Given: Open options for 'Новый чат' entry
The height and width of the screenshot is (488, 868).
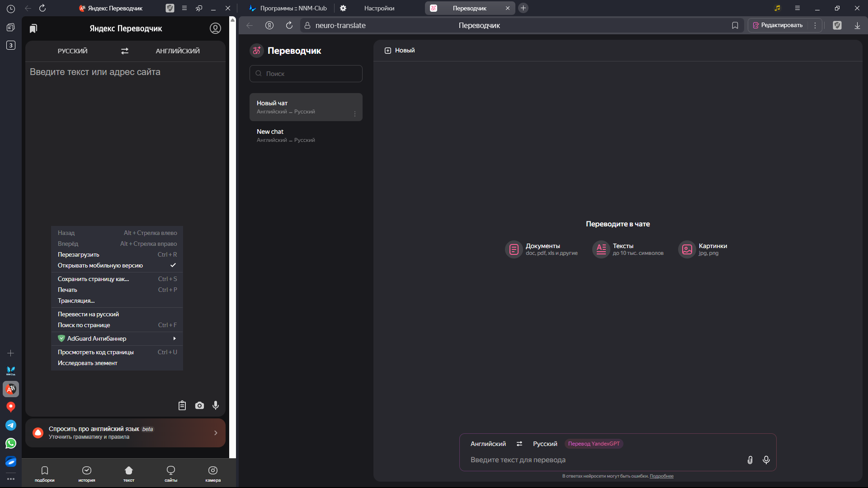Looking at the screenshot, I should (355, 114).
